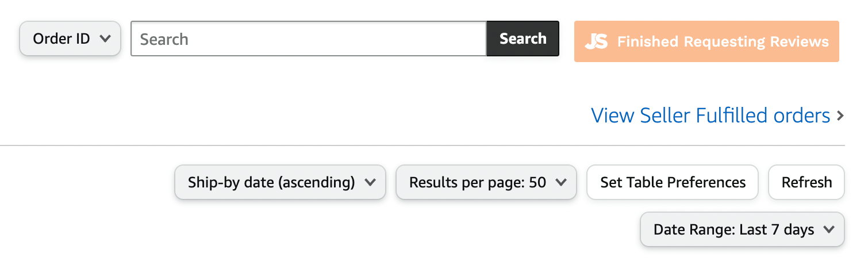The height and width of the screenshot is (261, 868).
Task: Click the chevron on Order ID selector
Action: click(x=105, y=39)
